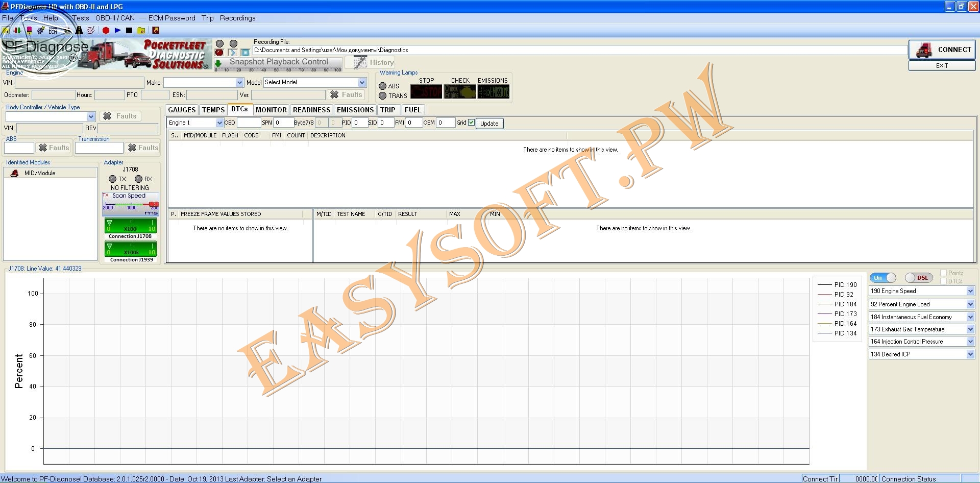
Task: Expand 164 Injection Control Pressure dropdown
Action: coord(970,342)
